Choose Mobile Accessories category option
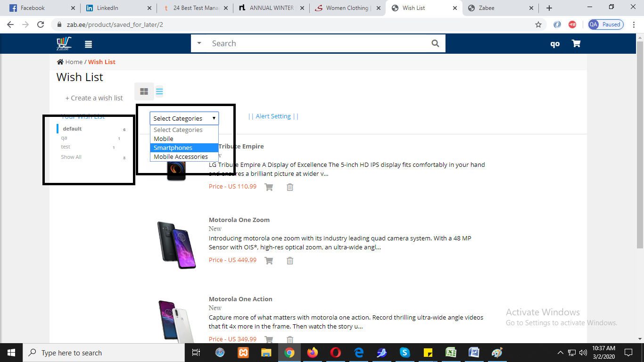This screenshot has height=362, width=644. click(x=184, y=156)
